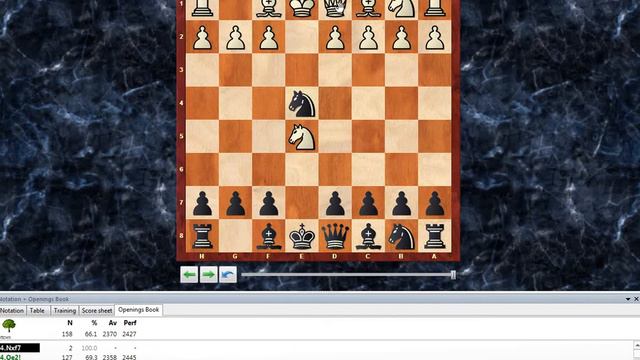640x360 pixels.
Task: Select the white pawn on h2
Action: coord(202,37)
